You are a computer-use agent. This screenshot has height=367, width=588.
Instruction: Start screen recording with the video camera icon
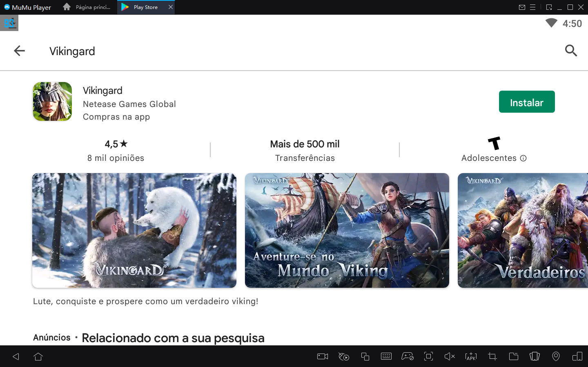[322, 356]
